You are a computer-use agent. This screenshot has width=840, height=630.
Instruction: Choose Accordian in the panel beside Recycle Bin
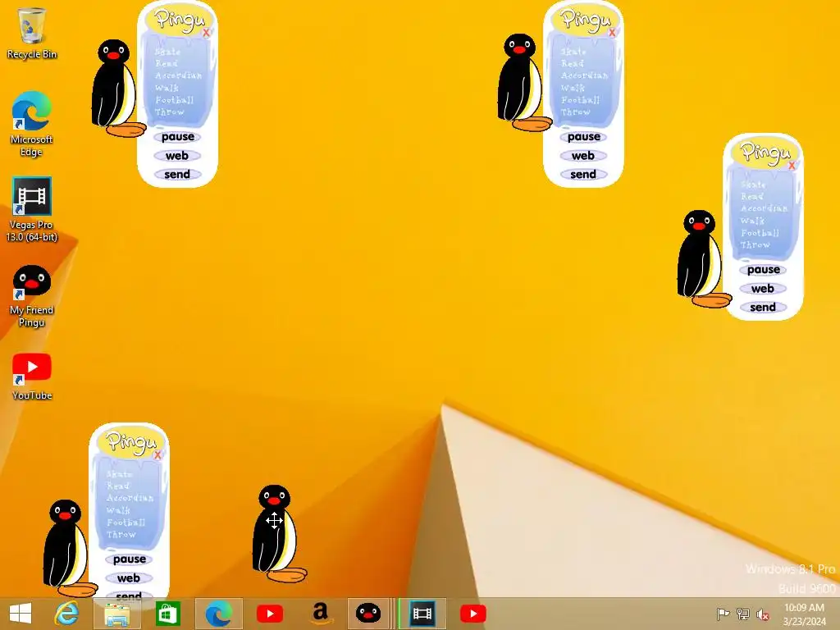[x=178, y=75]
